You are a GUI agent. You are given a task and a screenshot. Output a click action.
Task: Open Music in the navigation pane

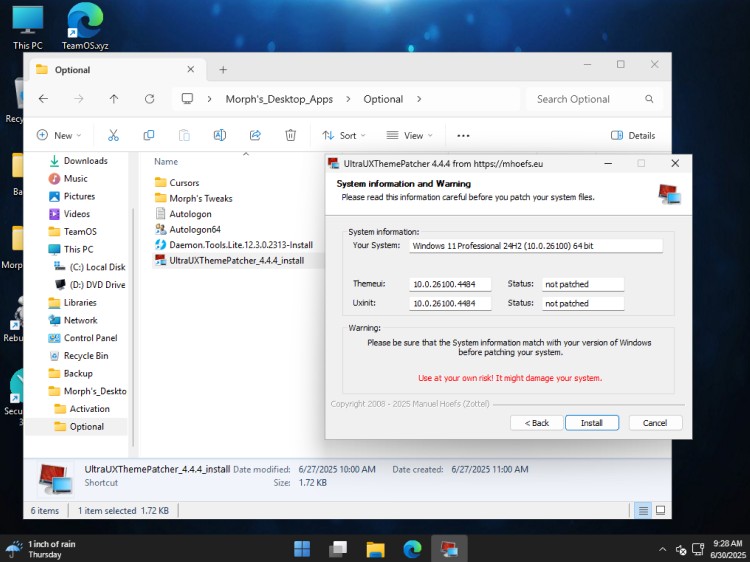click(68, 178)
